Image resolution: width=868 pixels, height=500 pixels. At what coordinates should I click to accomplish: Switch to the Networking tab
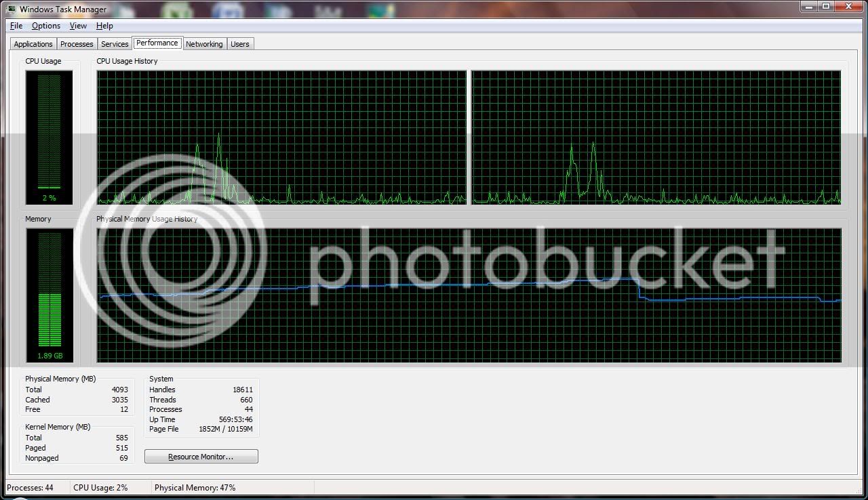coord(204,44)
